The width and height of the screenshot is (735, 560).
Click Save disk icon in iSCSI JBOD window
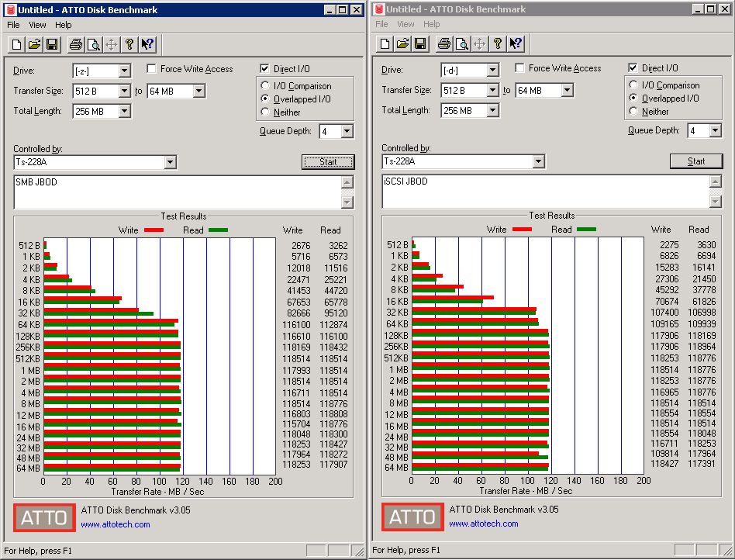point(420,43)
